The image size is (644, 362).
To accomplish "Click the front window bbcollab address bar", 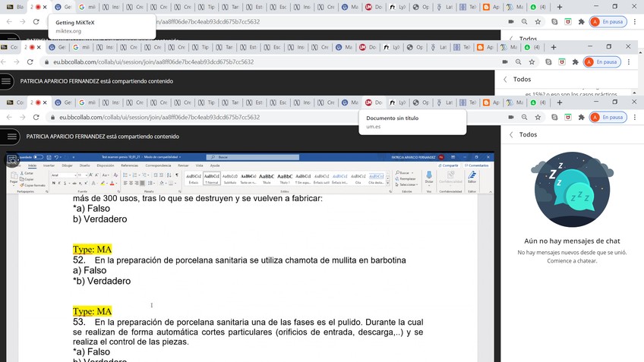I will pos(228,118).
